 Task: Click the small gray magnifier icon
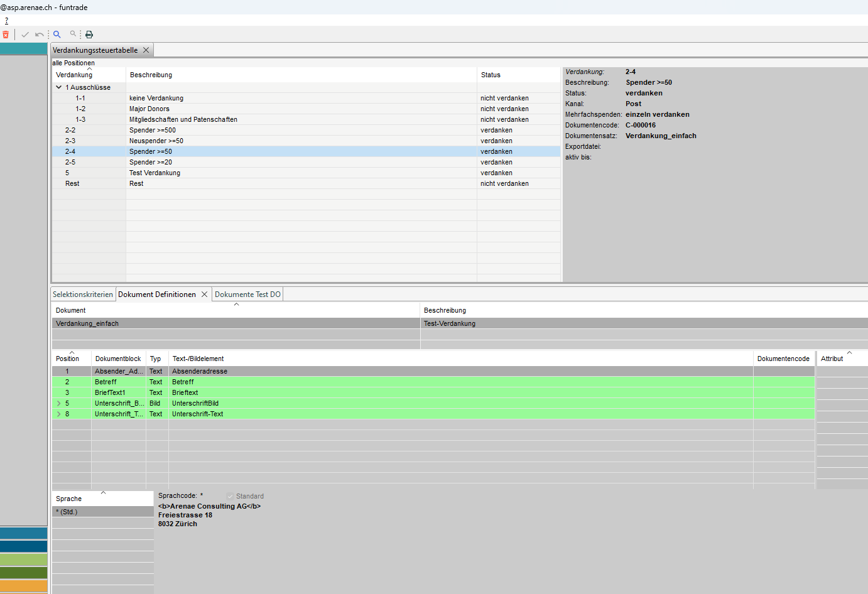coord(73,34)
